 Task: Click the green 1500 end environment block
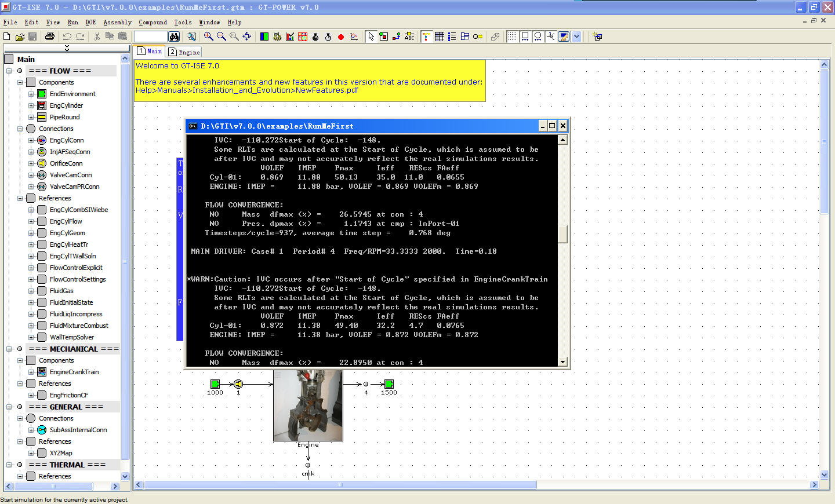[x=389, y=384]
